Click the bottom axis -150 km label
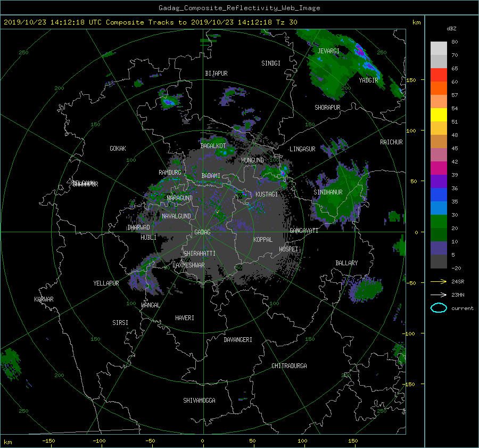The image size is (479, 448). pyautogui.click(x=48, y=441)
